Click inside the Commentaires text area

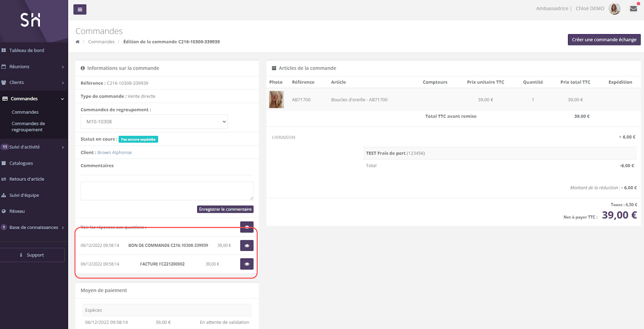(x=167, y=191)
